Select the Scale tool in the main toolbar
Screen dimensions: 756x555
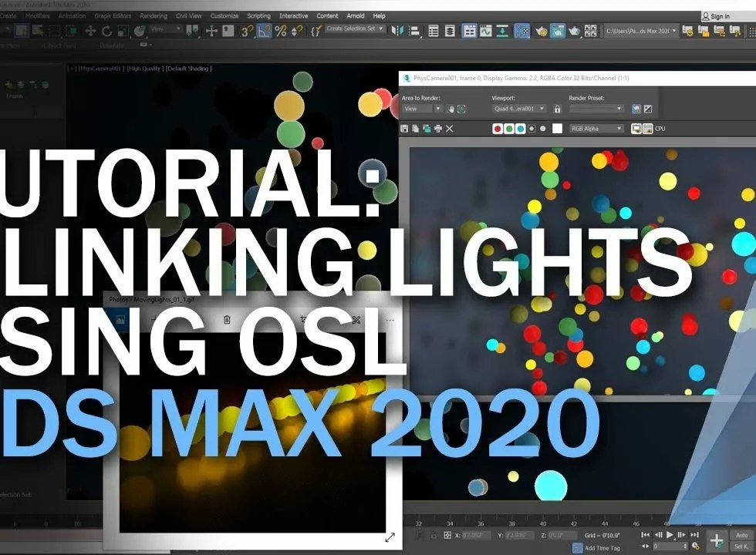pos(123,32)
